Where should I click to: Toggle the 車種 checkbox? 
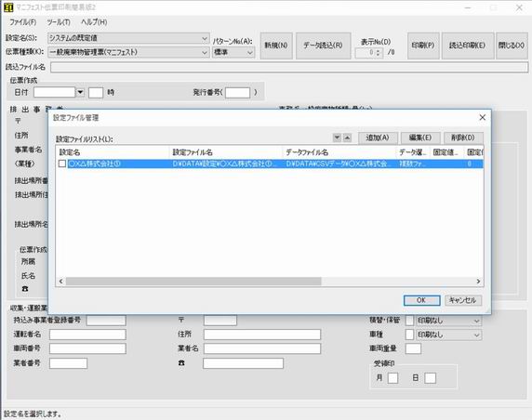[x=409, y=335]
